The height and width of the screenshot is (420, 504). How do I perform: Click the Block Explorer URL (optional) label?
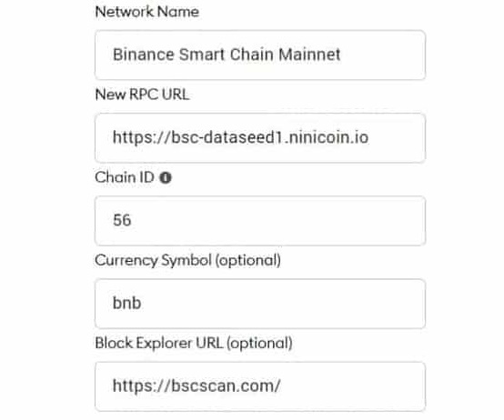point(194,344)
